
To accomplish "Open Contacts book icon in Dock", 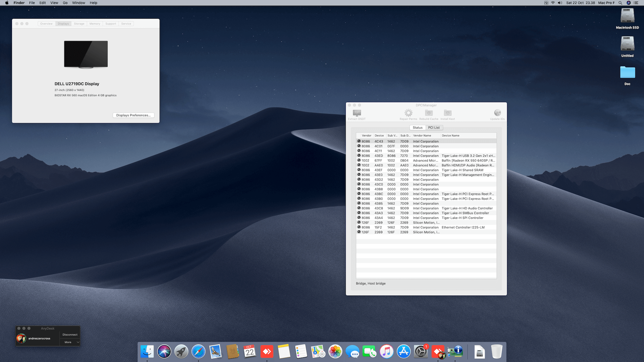I will coord(232,352).
